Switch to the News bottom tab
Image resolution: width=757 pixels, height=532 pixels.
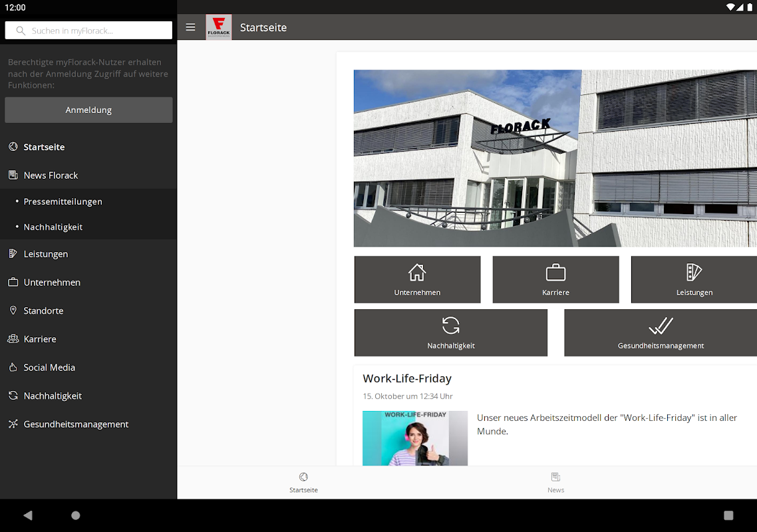(555, 483)
